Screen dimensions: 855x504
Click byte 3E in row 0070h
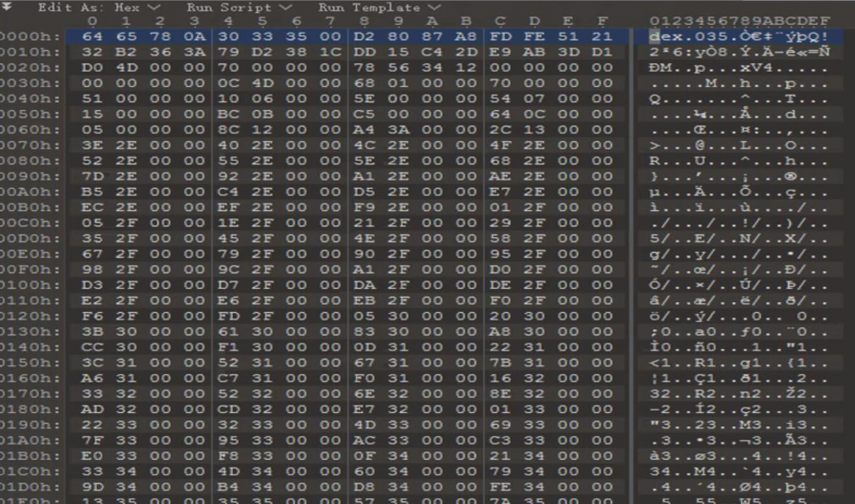92,145
